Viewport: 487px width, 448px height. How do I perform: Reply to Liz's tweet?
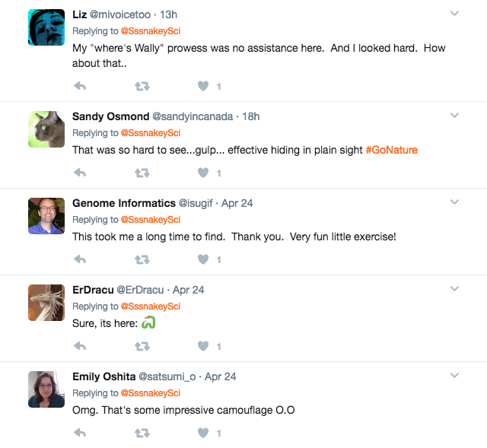click(80, 87)
